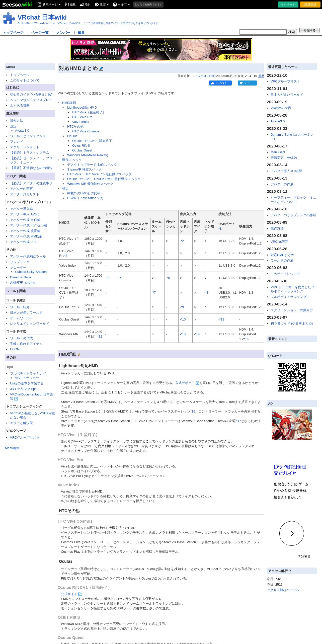Expand the 設定 gear dropdown

[102, 5]
